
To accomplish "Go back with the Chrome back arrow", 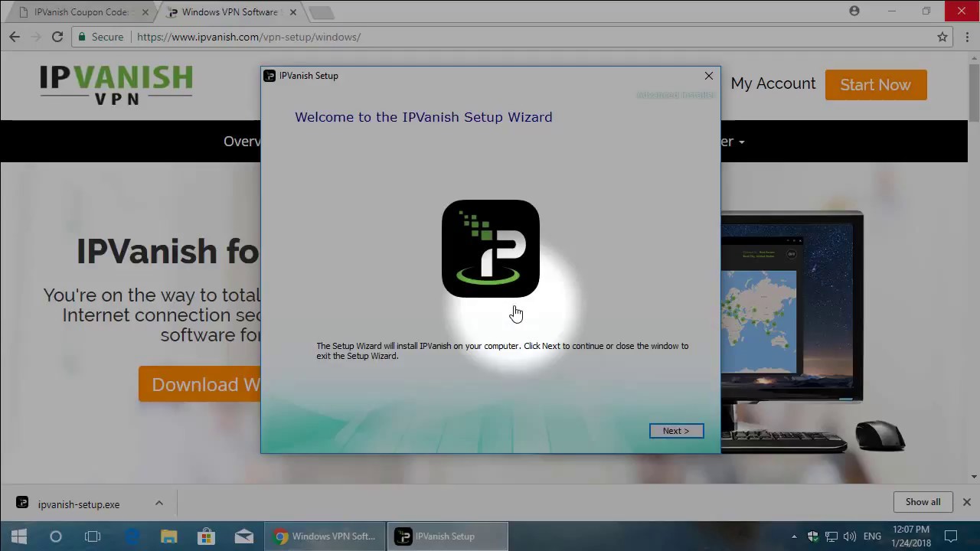I will pyautogui.click(x=15, y=37).
